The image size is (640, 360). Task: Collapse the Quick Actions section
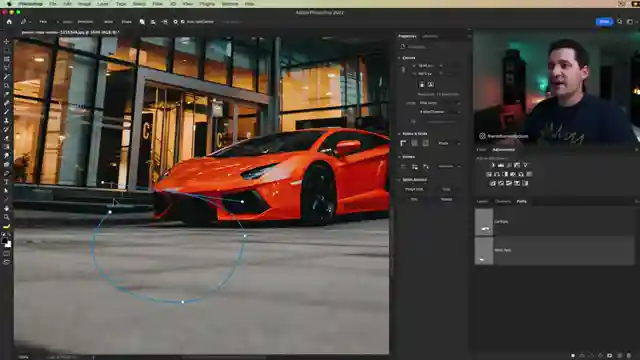tap(399, 180)
